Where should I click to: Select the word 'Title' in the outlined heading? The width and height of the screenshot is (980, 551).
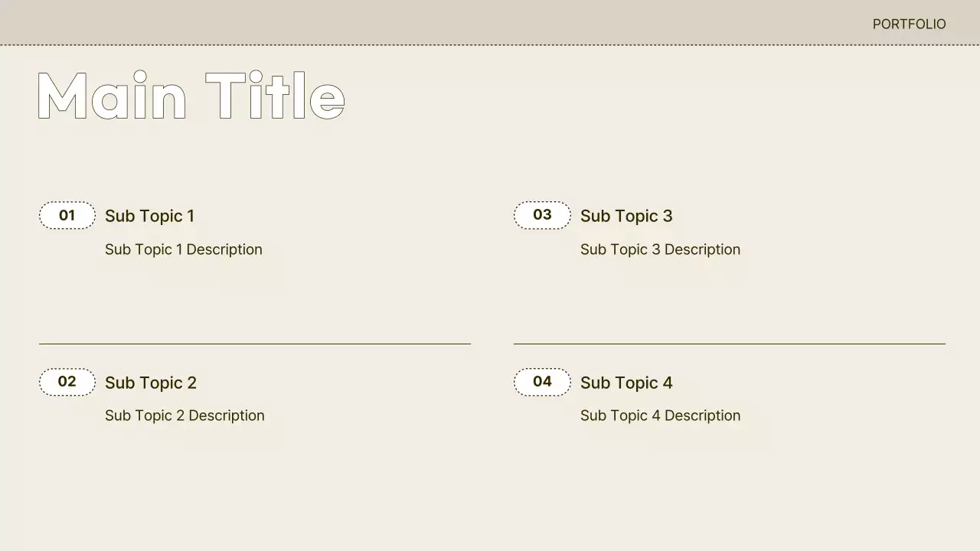(x=276, y=97)
